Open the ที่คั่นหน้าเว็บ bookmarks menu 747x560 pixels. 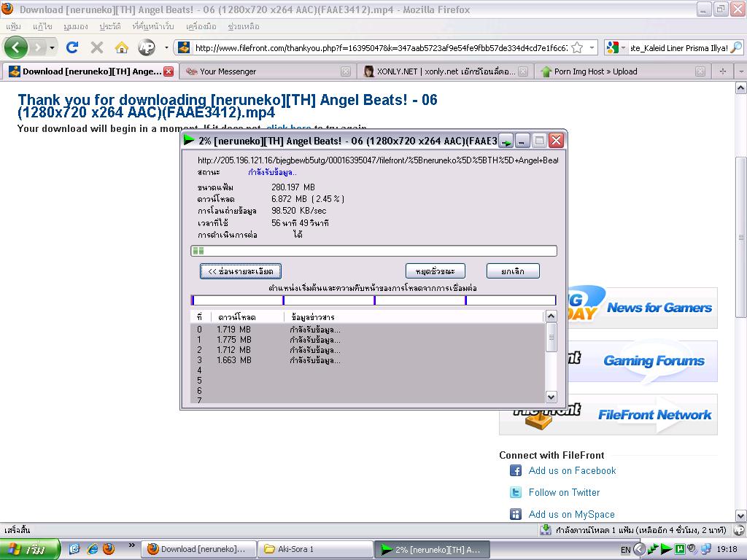(153, 26)
